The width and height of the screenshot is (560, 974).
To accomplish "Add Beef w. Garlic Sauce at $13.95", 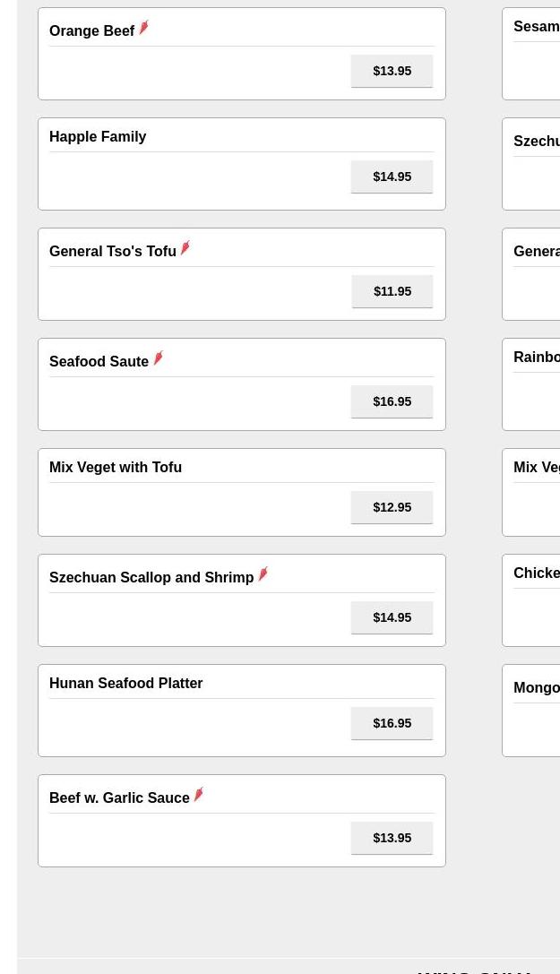I will [392, 838].
